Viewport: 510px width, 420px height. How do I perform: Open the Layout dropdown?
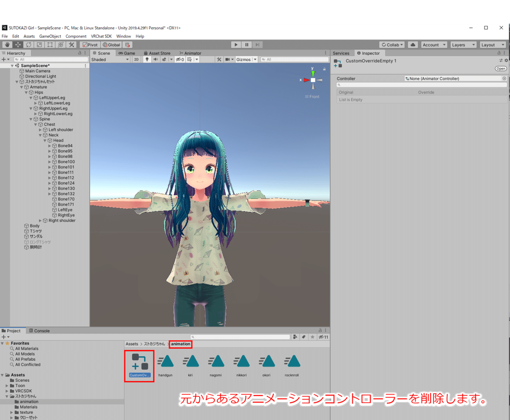(x=492, y=45)
